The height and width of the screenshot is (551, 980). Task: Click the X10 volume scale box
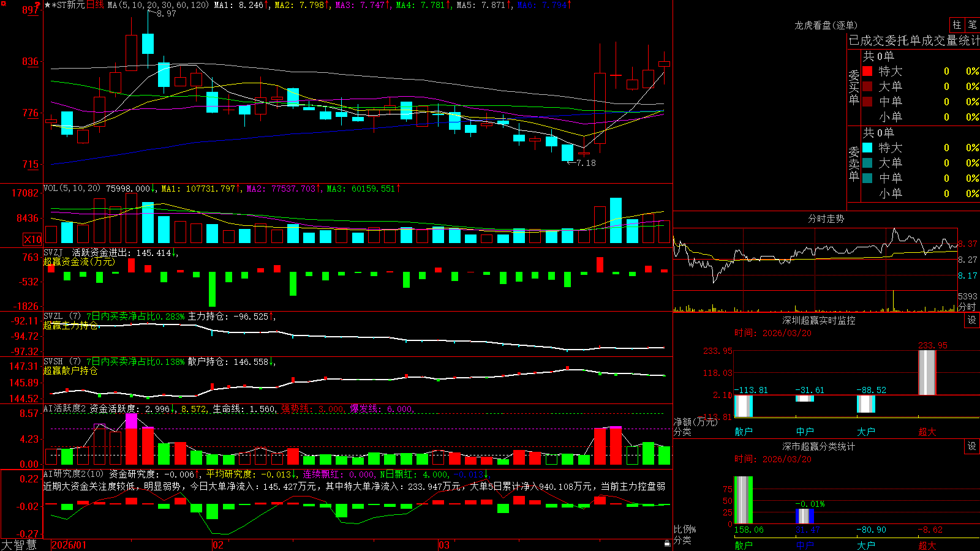click(x=32, y=239)
